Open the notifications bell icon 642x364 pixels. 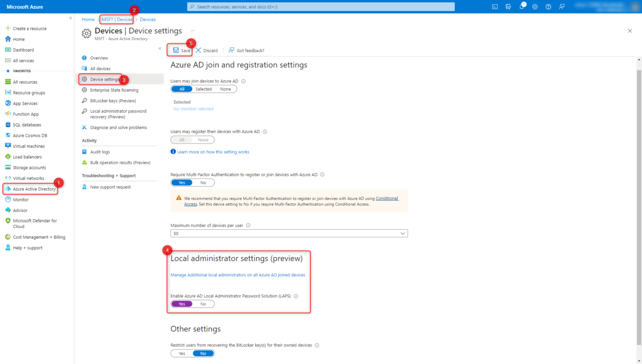coord(522,7)
